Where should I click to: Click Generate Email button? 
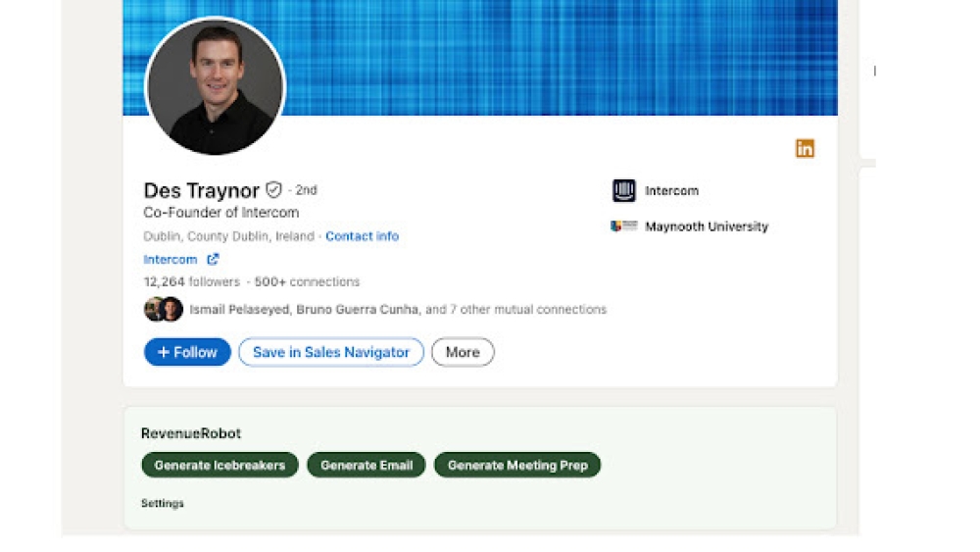coord(367,465)
